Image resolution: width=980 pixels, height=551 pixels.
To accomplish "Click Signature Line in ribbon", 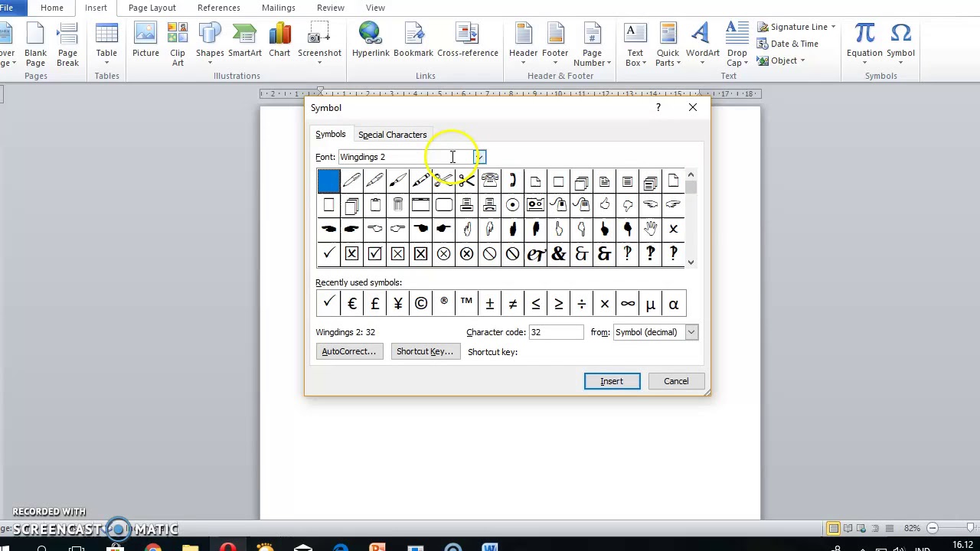I will point(796,27).
